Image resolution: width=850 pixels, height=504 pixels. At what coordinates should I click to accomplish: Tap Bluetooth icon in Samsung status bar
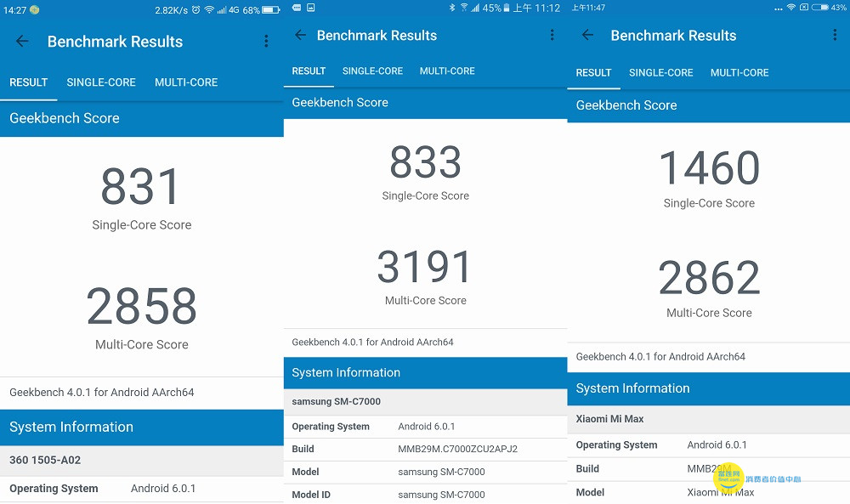(x=452, y=8)
